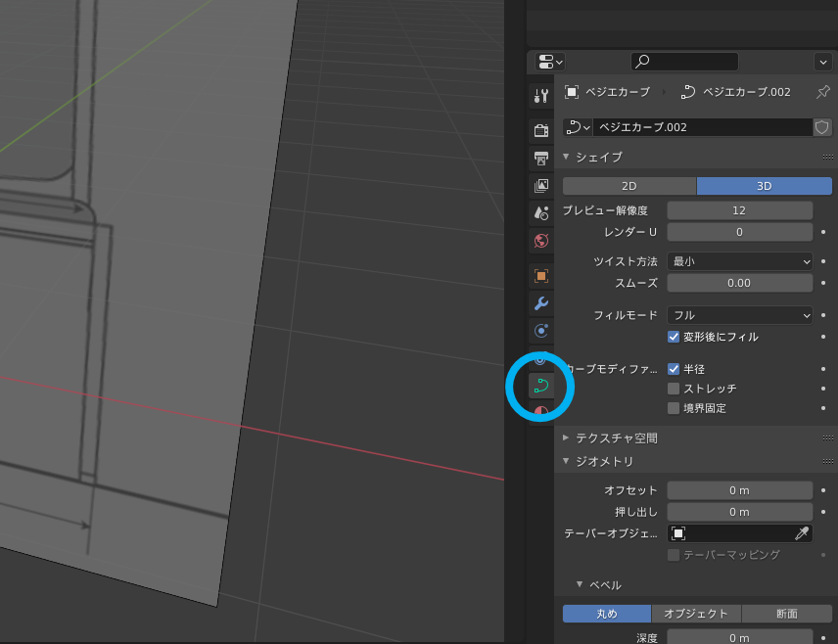Open the Output properties tab
The width and height of the screenshot is (838, 644).
540,158
